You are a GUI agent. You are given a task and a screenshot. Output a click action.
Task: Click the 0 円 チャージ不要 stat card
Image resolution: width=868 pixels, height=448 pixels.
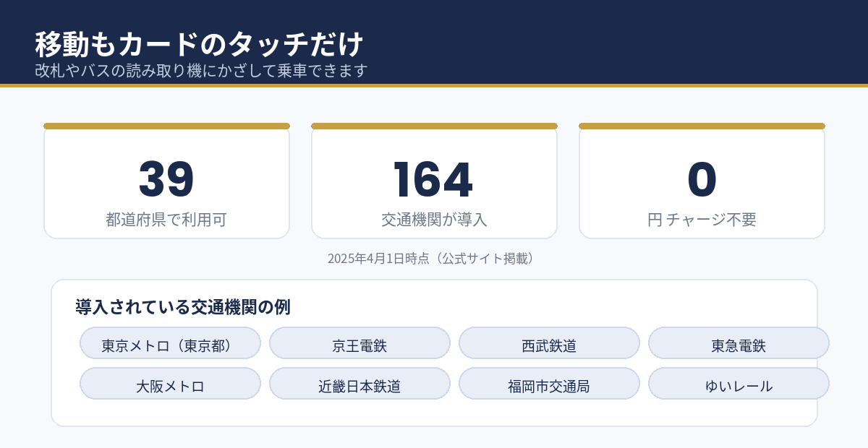702,181
